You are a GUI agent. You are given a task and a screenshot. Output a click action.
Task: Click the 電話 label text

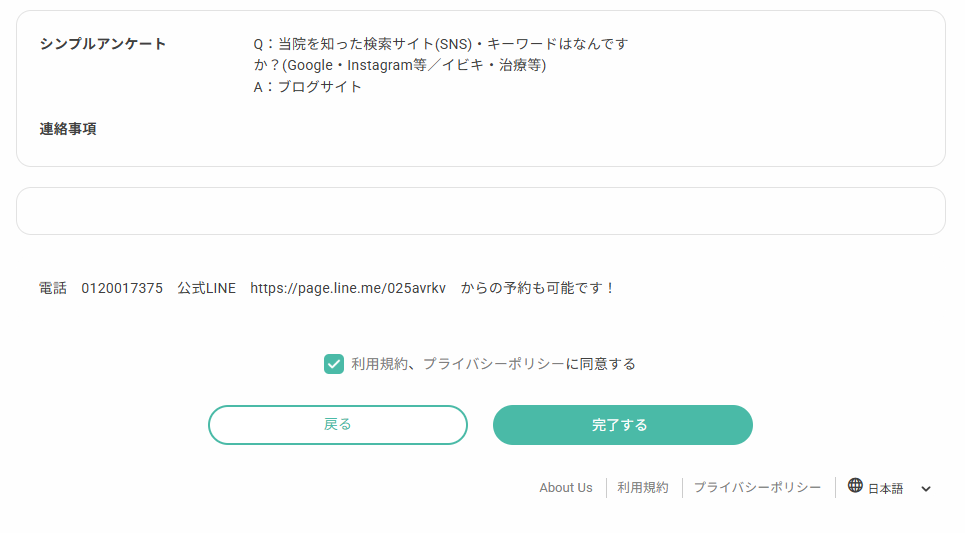[x=53, y=288]
